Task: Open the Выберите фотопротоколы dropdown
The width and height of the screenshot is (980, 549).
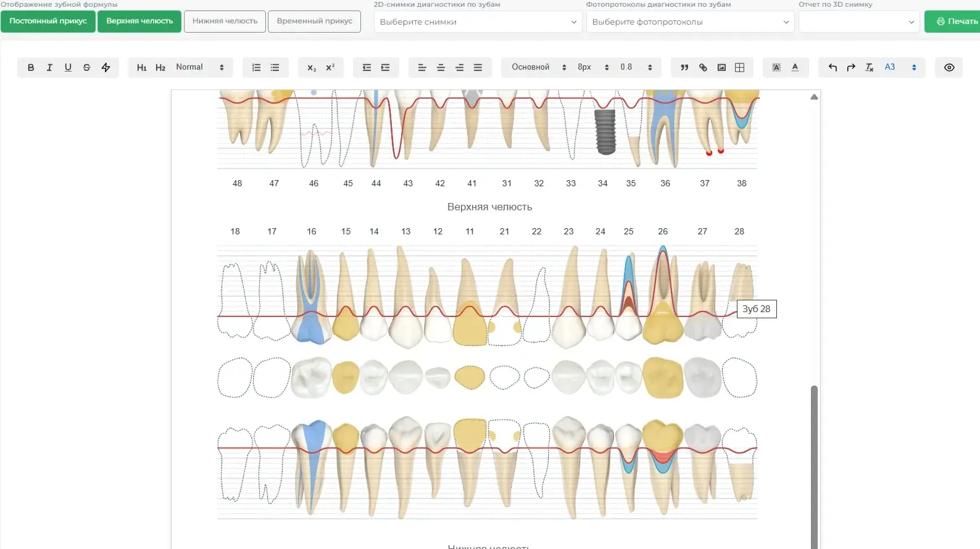Action: [691, 22]
